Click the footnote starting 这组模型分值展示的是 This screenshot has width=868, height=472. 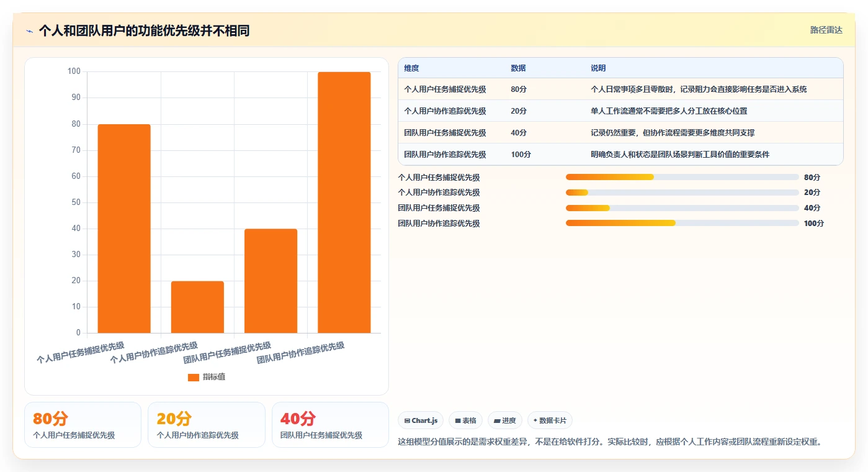(x=610, y=442)
